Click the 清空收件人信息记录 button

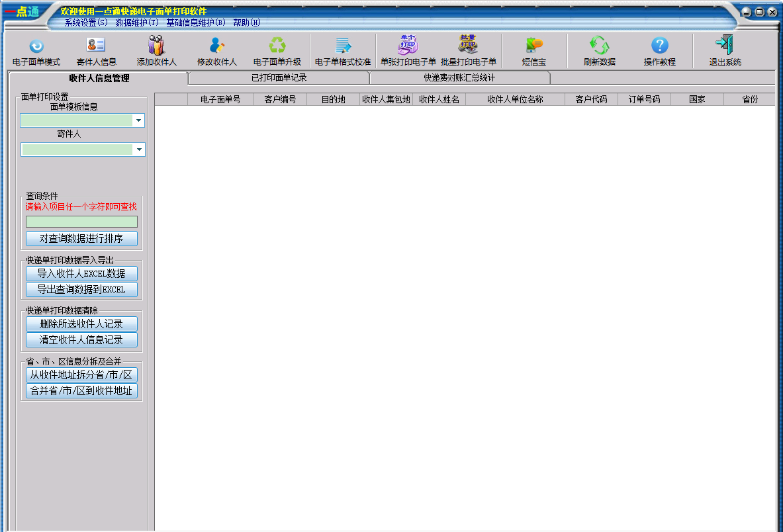(81, 340)
